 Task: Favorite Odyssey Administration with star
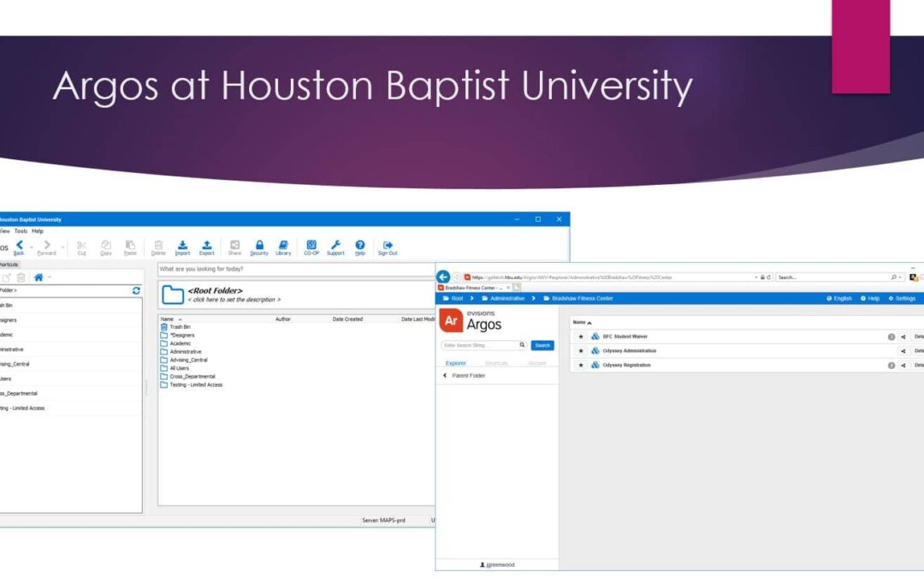point(581,351)
